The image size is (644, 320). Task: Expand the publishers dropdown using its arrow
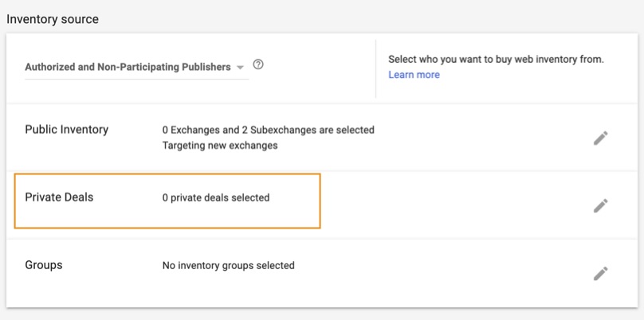(240, 68)
